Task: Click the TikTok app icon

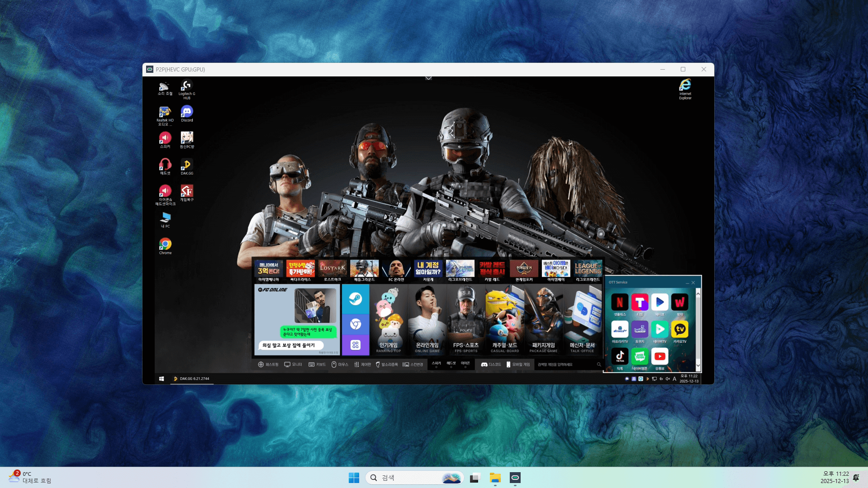Action: tap(620, 357)
